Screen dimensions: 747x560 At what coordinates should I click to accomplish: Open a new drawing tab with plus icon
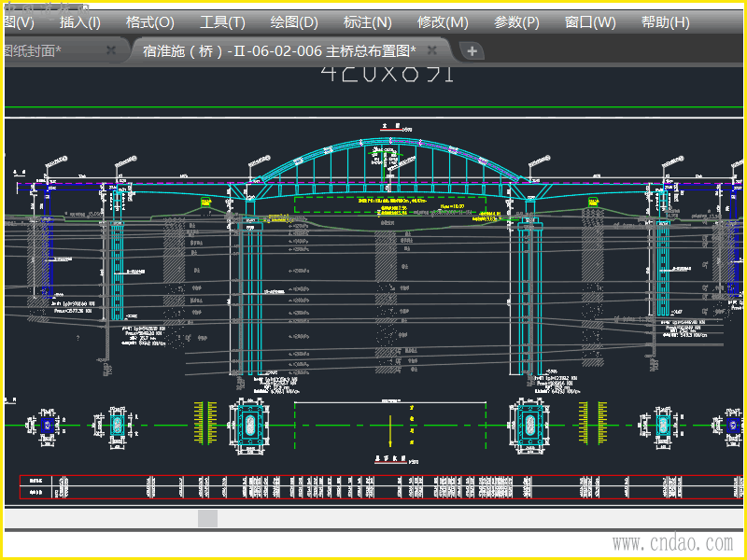tap(472, 50)
